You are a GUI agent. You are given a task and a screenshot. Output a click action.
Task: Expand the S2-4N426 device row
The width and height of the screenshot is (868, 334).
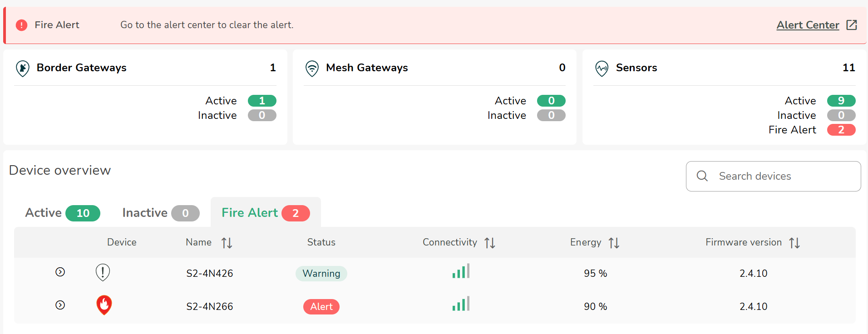[60, 272]
